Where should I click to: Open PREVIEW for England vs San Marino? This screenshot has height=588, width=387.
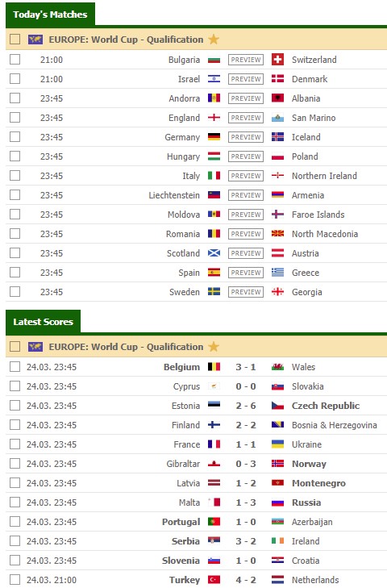point(246,118)
